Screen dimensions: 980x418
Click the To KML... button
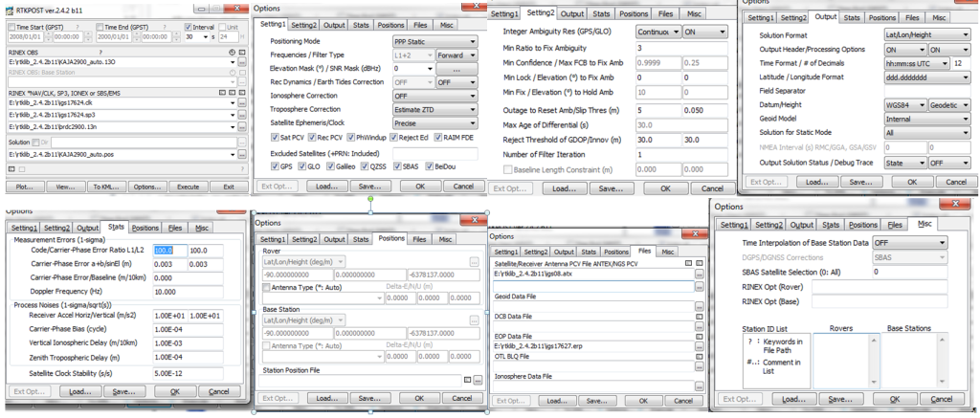pos(106,187)
